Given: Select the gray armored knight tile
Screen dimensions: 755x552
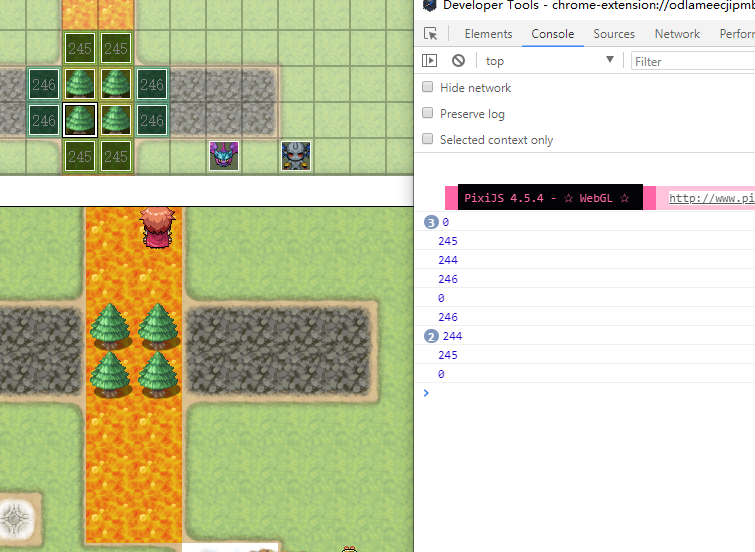Looking at the screenshot, I should [296, 156].
